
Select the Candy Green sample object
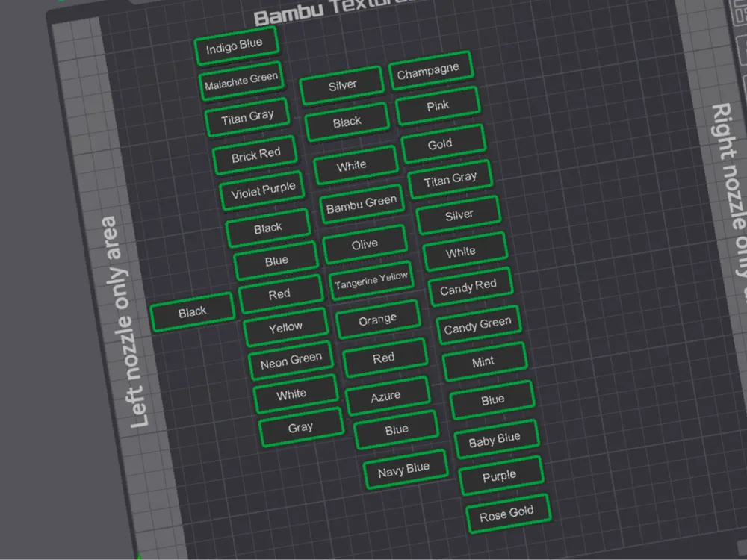478,324
